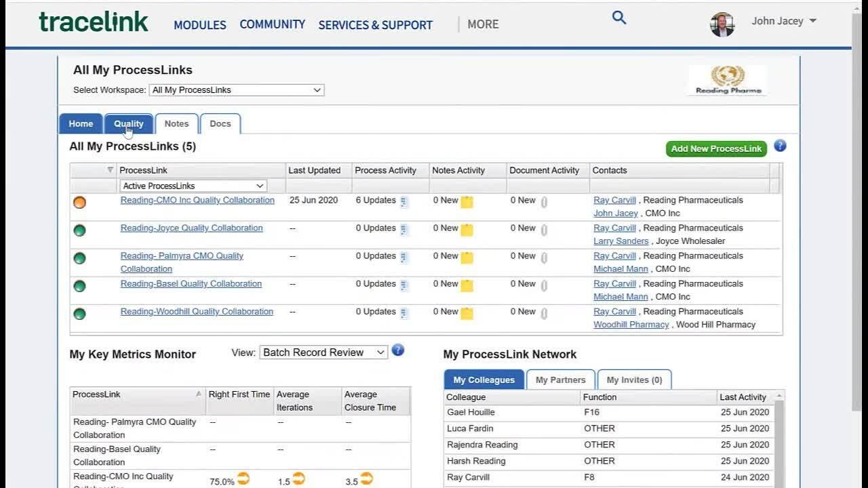Screen dimensions: 868x488
Task: Open paperclip document icon for Reading- Palmyra row
Action: click(544, 258)
